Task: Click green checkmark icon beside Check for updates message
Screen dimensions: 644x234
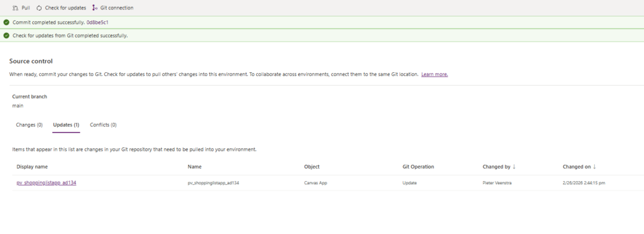Action: [6, 35]
